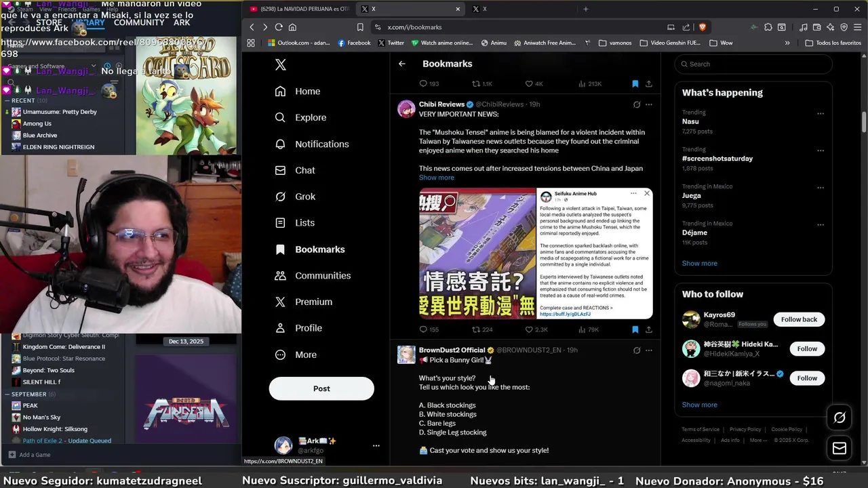Reply to the Chibi Reviews post (155 replies)

(429, 329)
